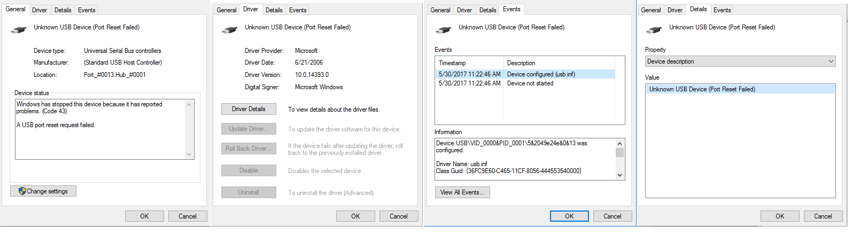Open the Driver tab in first dialog
The height and width of the screenshot is (242, 868).
(40, 10)
